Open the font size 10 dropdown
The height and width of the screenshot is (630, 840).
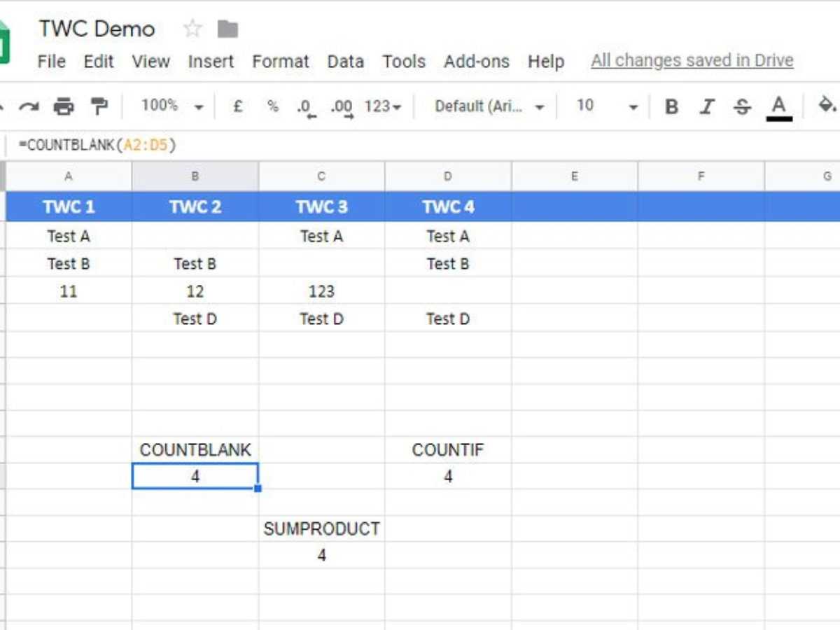607,106
